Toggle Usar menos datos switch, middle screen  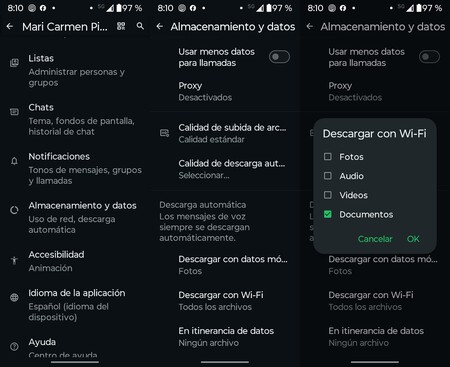coord(279,57)
